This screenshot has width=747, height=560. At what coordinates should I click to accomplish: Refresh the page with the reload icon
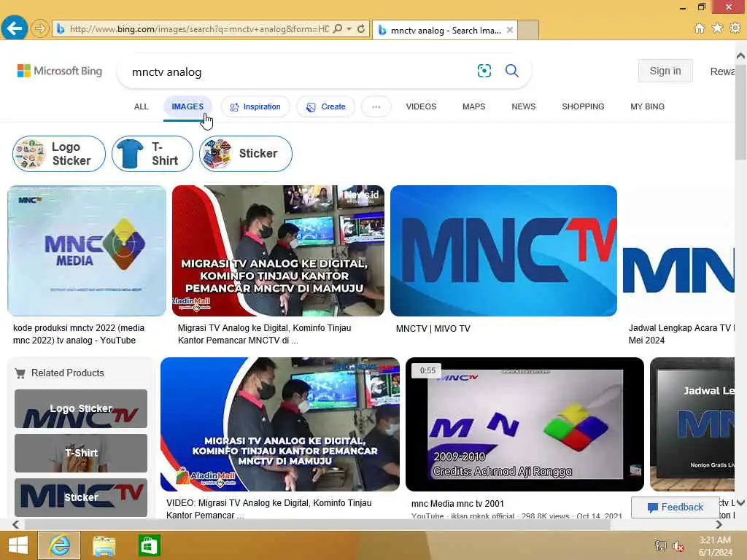point(361,29)
